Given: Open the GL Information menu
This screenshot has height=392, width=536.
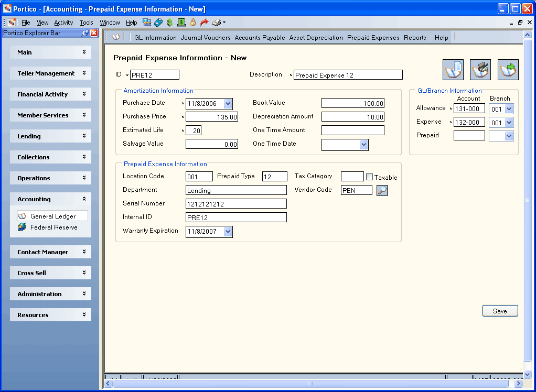Looking at the screenshot, I should point(156,38).
